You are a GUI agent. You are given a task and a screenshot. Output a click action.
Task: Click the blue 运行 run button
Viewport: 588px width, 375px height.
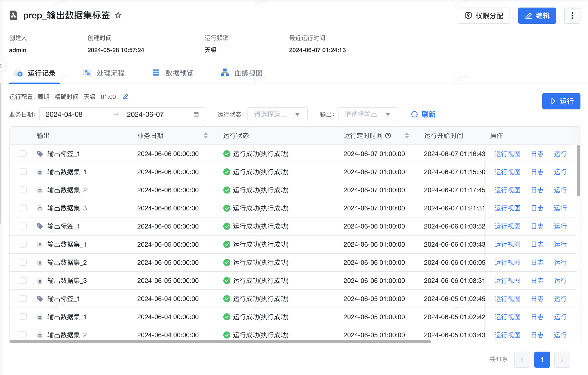click(x=561, y=101)
